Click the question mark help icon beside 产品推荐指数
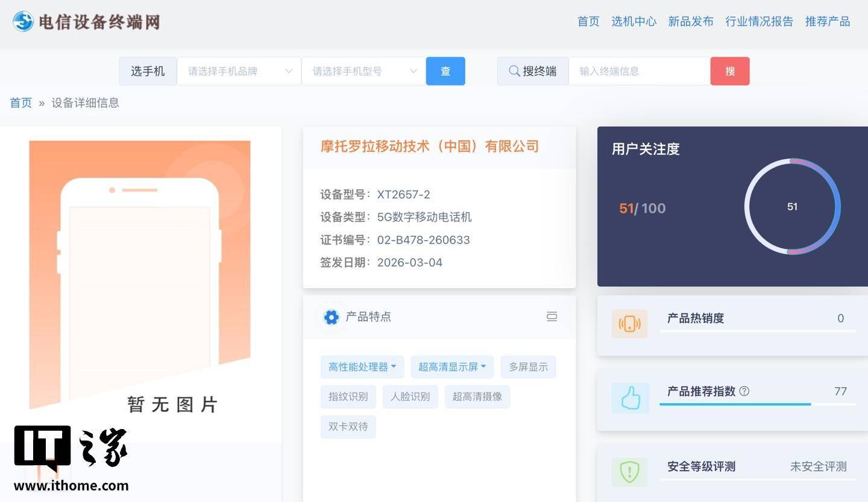 [744, 391]
